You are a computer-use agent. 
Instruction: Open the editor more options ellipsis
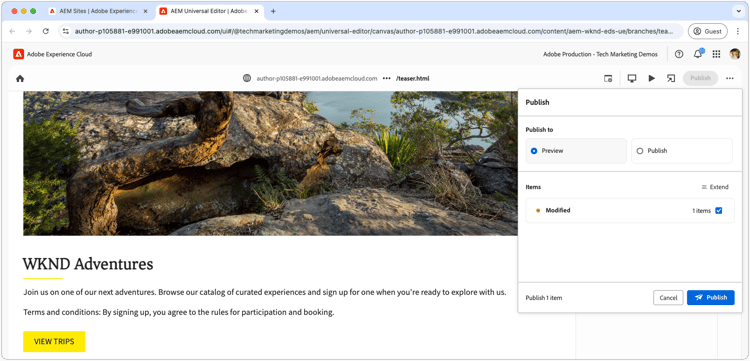point(729,78)
